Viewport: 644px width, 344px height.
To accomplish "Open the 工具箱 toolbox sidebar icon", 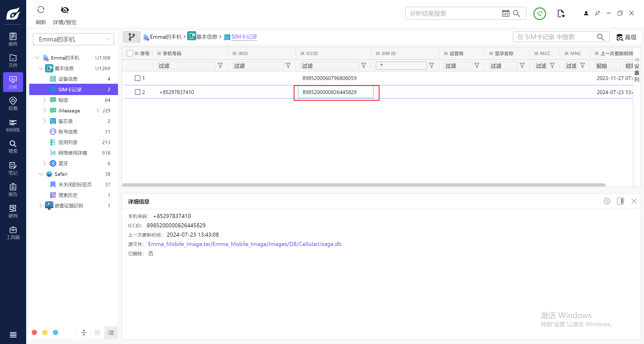I will click(13, 233).
